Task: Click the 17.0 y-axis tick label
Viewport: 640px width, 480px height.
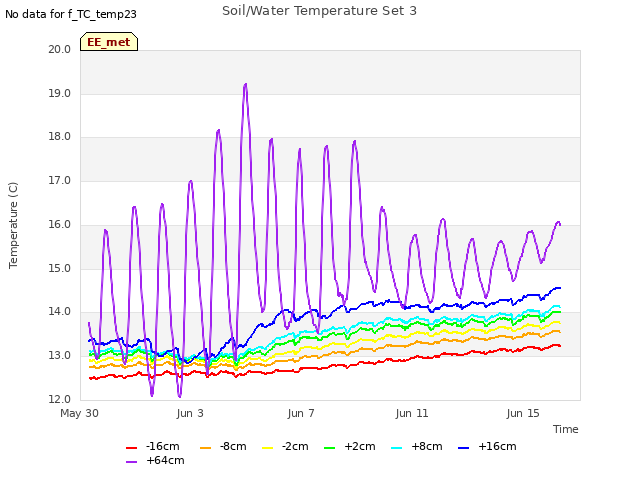Action: pyautogui.click(x=60, y=180)
